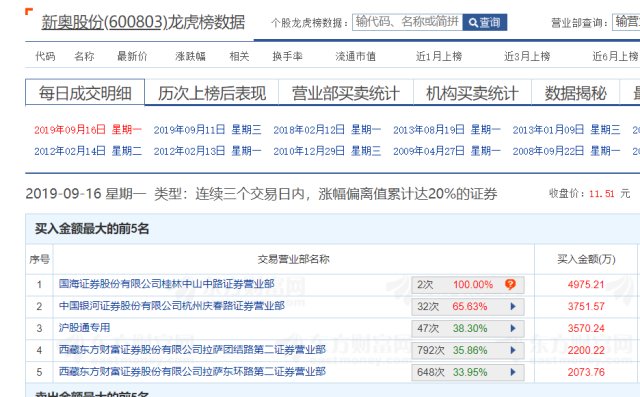Open the 沪股通专用 link

pos(84,328)
